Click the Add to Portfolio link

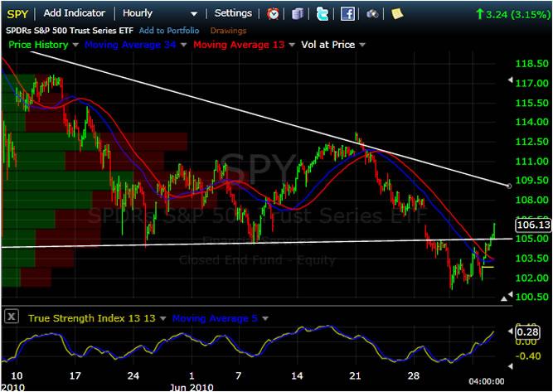click(169, 31)
